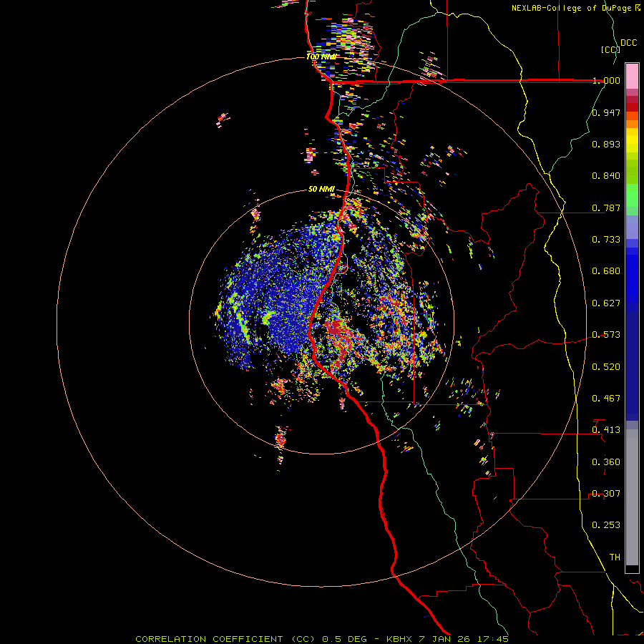Click the 1.000 scale value
Screen dimensions: 644x644
coord(606,80)
